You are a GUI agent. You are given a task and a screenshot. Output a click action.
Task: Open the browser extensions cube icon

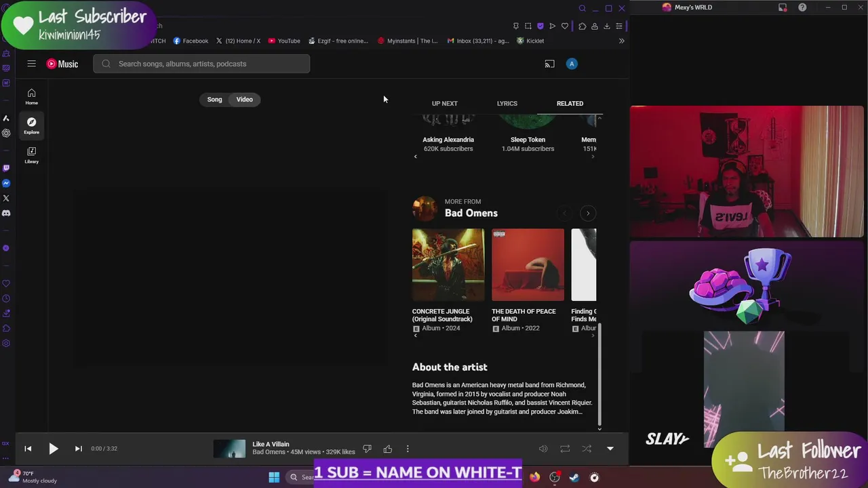pyautogui.click(x=583, y=26)
